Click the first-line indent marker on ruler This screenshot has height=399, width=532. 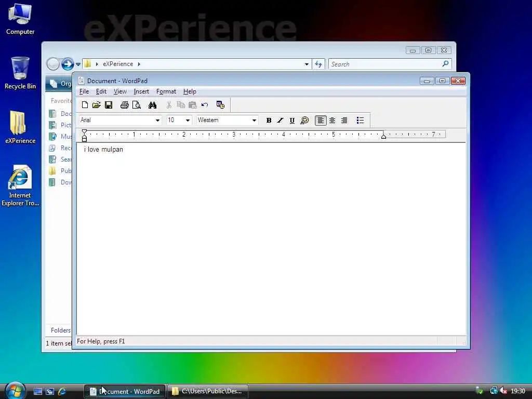[85, 132]
